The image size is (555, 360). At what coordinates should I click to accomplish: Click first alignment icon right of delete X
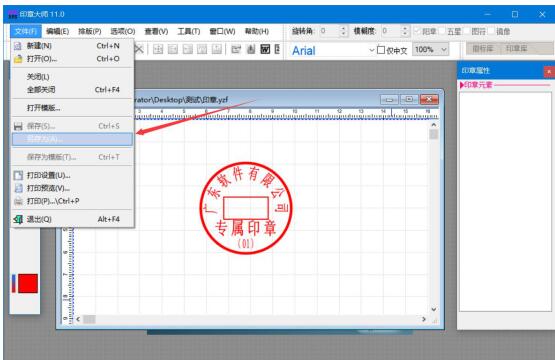[x=158, y=49]
